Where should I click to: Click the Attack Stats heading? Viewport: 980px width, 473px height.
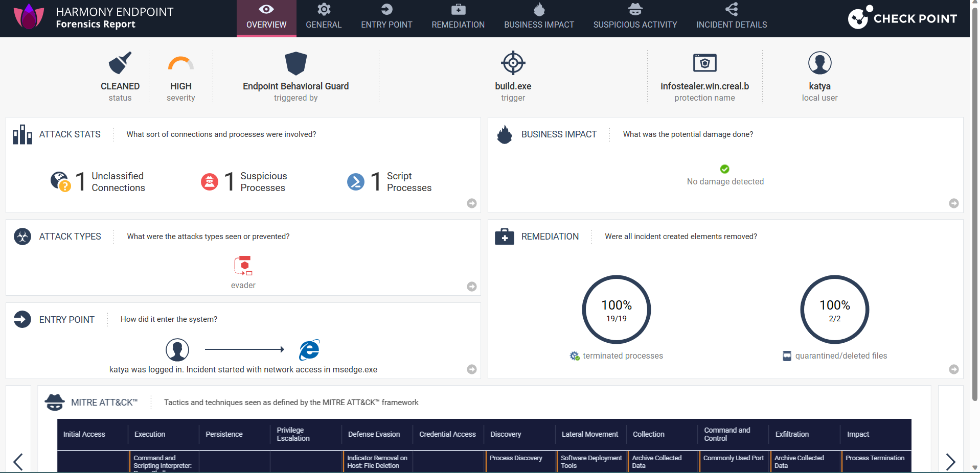(70, 134)
